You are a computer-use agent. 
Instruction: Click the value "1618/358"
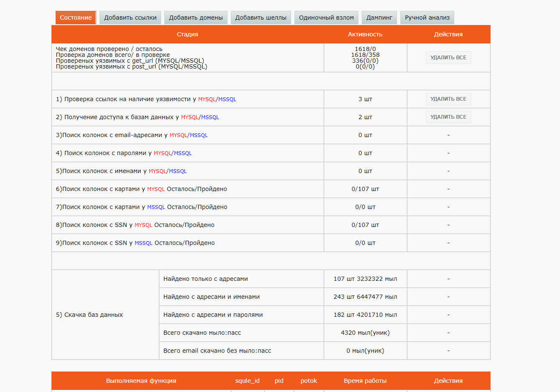365,55
